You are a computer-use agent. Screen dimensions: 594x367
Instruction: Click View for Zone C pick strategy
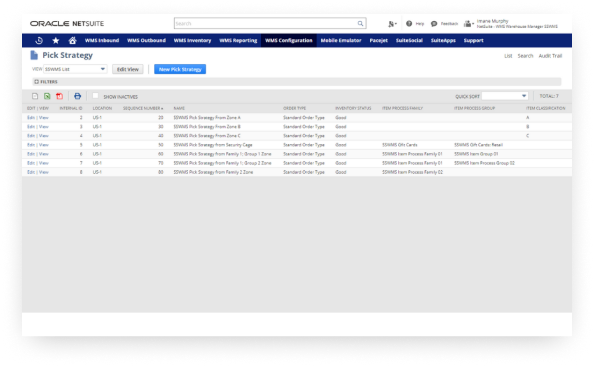click(44, 136)
